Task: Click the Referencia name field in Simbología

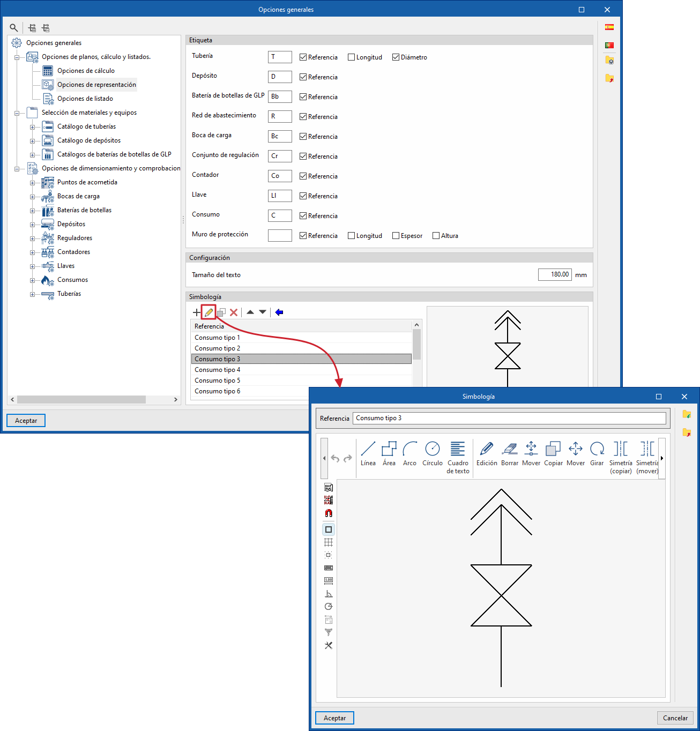Action: [509, 418]
